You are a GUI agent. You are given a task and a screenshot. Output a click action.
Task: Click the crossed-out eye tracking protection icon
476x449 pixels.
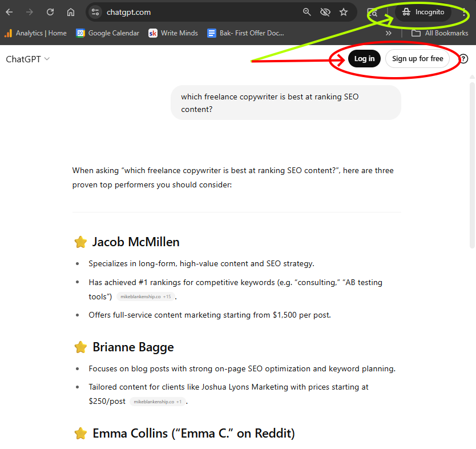325,12
